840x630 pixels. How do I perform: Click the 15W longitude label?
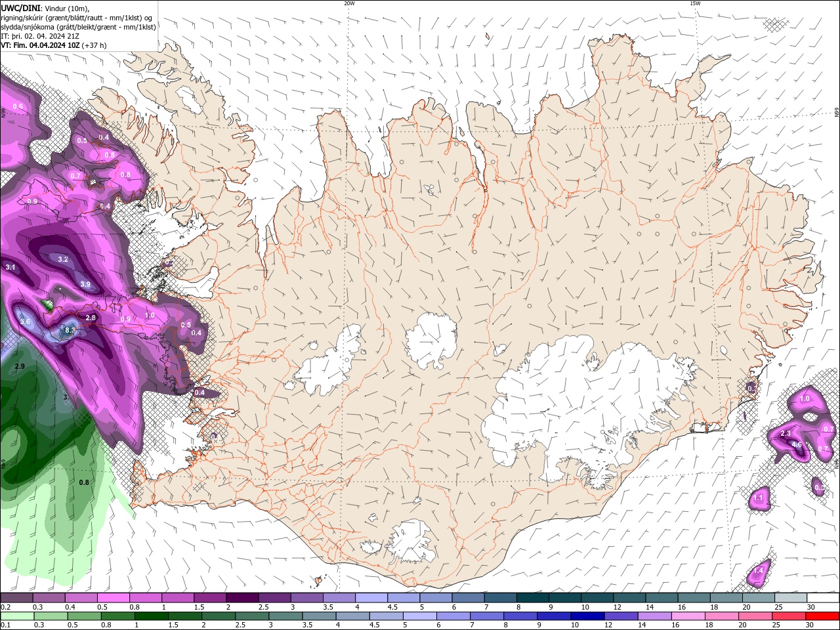pos(695,3)
